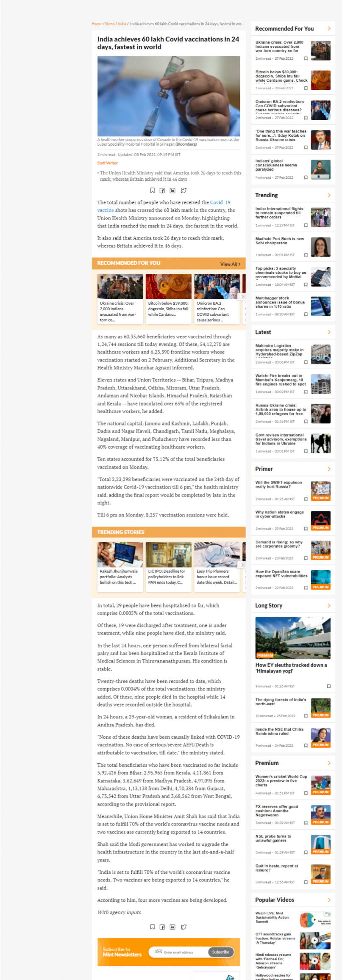
Task: Click bottom Facebook share icon after article end
Action: click(162, 927)
